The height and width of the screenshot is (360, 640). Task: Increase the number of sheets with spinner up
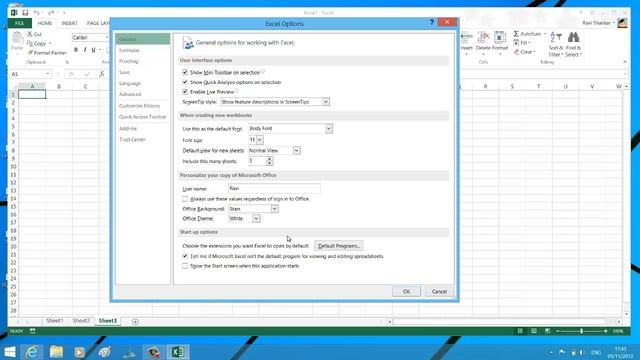269,159
